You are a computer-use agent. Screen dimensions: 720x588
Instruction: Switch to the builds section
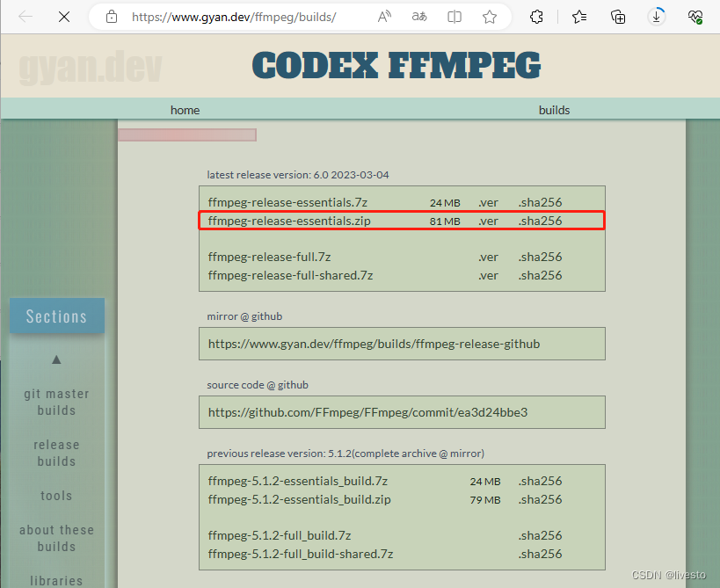(x=554, y=110)
